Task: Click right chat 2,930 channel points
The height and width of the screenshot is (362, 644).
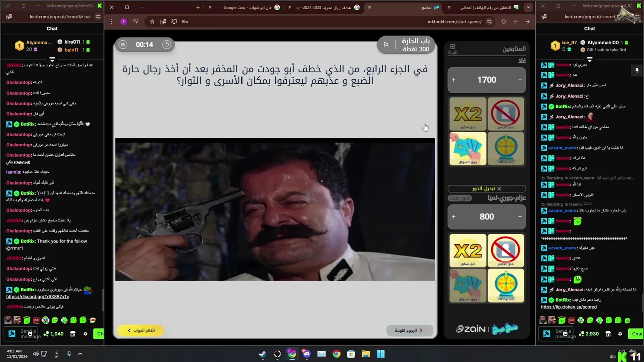Action: click(589, 334)
